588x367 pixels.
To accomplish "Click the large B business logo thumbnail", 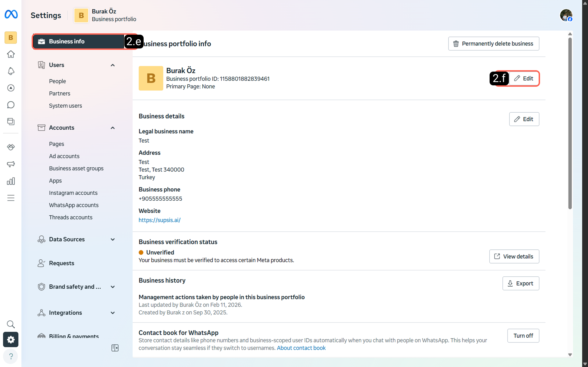I will (x=151, y=78).
